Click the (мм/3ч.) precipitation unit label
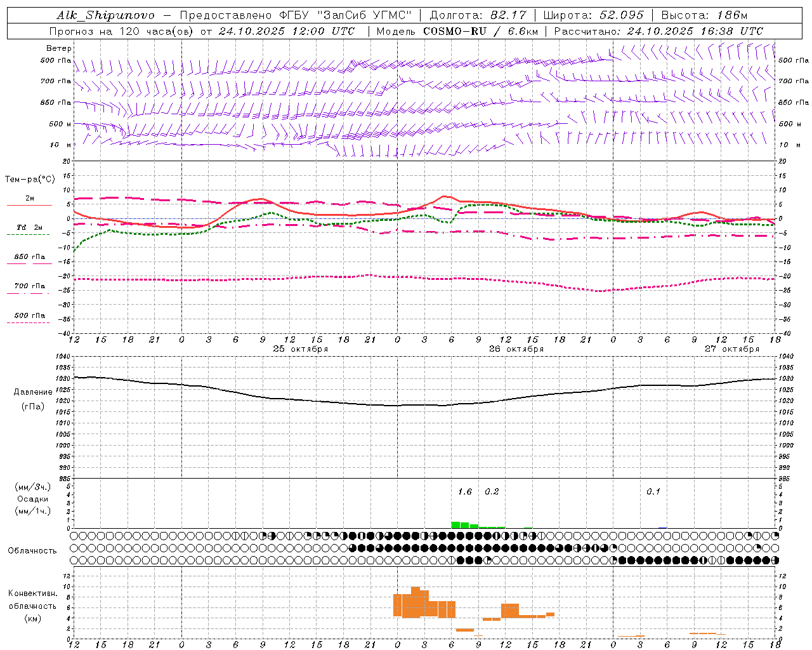This screenshot has height=650, width=812. click(x=32, y=487)
